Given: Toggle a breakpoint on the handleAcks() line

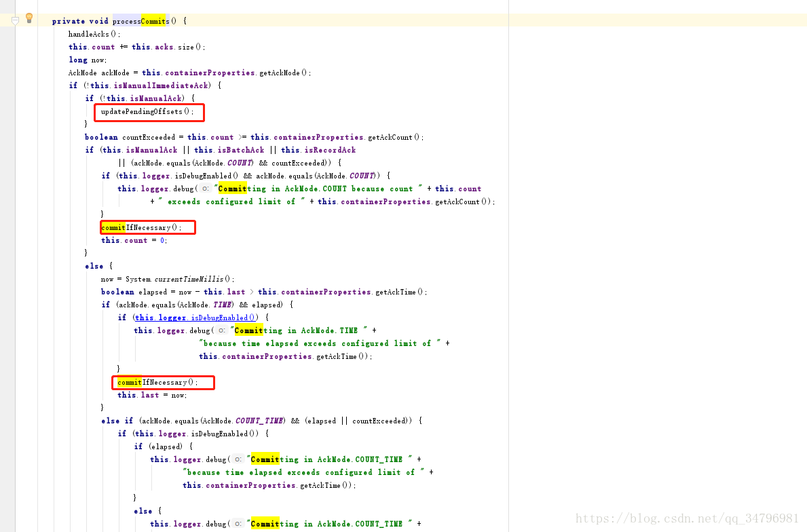Looking at the screenshot, I should (45, 34).
